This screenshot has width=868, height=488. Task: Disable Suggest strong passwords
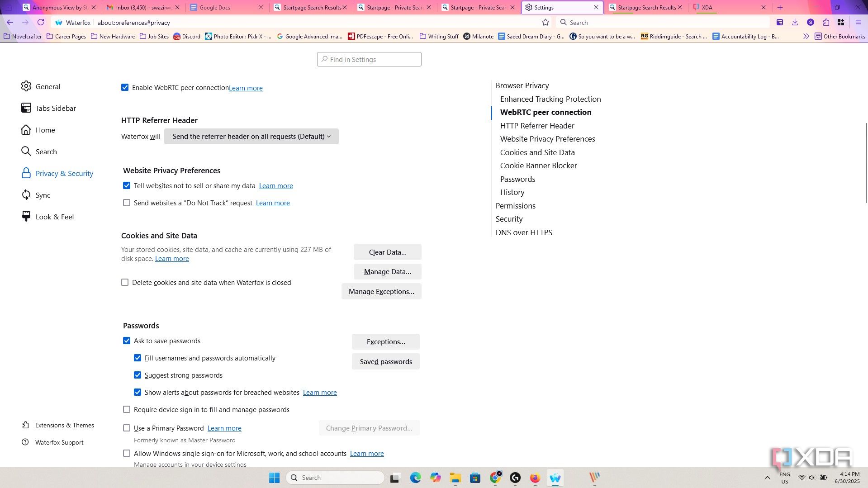(x=138, y=375)
